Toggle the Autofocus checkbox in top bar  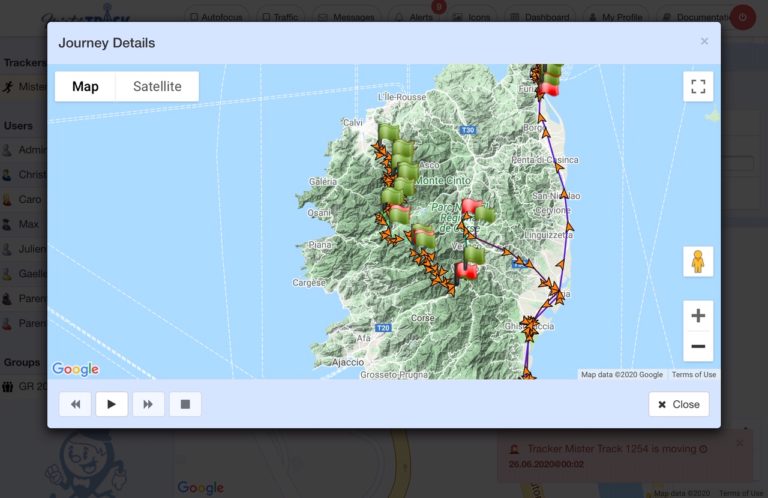(x=194, y=17)
